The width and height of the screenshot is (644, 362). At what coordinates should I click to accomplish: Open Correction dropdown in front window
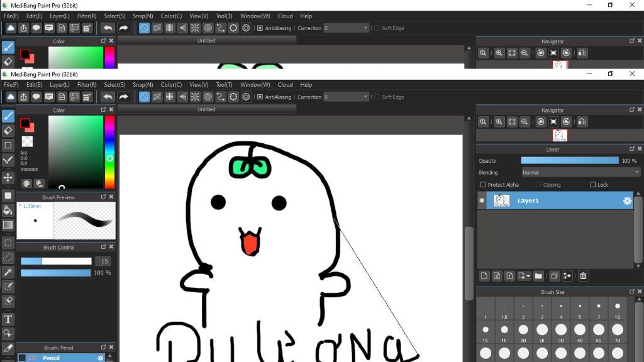point(347,97)
